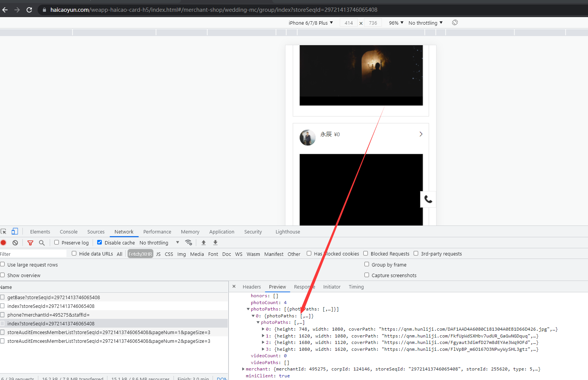Enable Blocked Requests filter
The image size is (588, 380).
pos(366,253)
